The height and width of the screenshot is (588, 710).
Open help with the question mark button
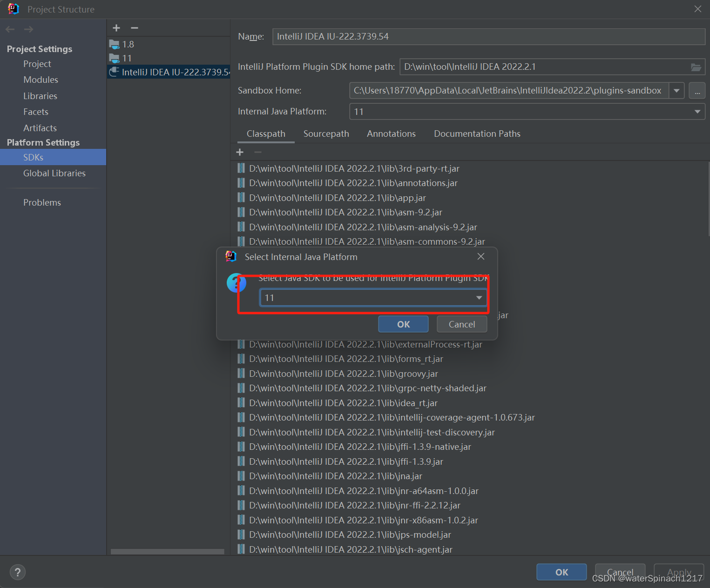click(x=18, y=572)
